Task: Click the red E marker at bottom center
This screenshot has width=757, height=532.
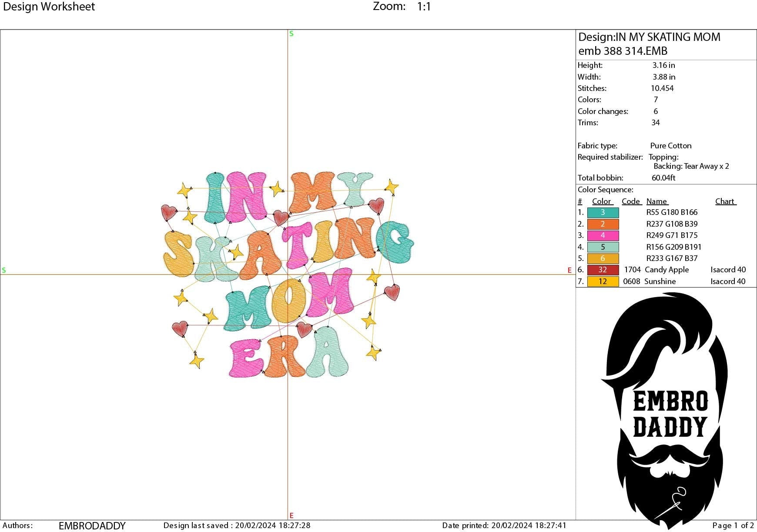Action: pyautogui.click(x=291, y=515)
